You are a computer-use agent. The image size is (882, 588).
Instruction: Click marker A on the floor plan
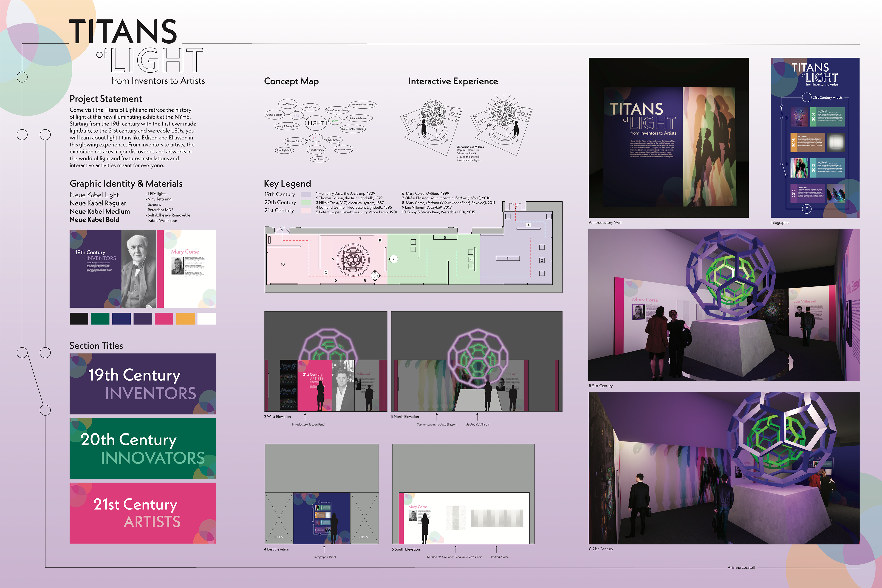click(528, 225)
